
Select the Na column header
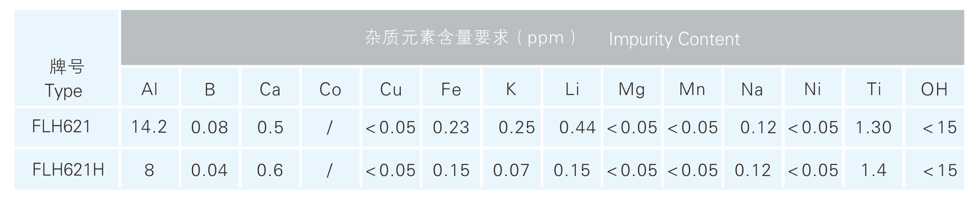click(752, 89)
